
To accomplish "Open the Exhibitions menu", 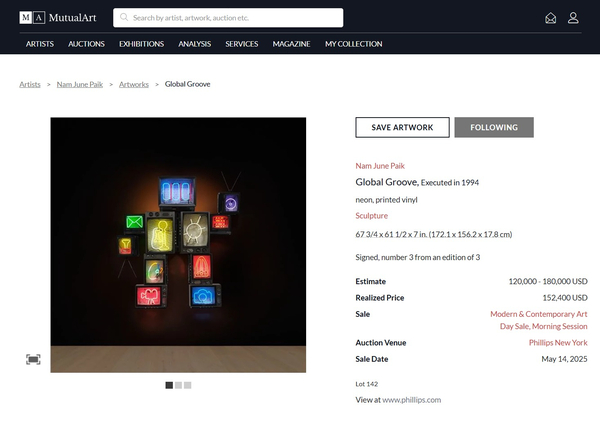I will coord(141,44).
